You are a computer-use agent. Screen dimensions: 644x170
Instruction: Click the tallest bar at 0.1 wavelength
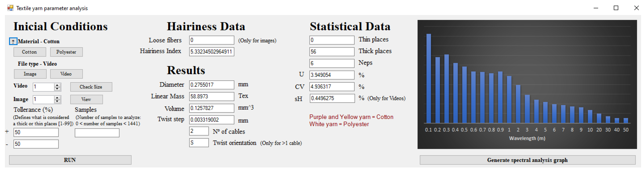pos(428,78)
